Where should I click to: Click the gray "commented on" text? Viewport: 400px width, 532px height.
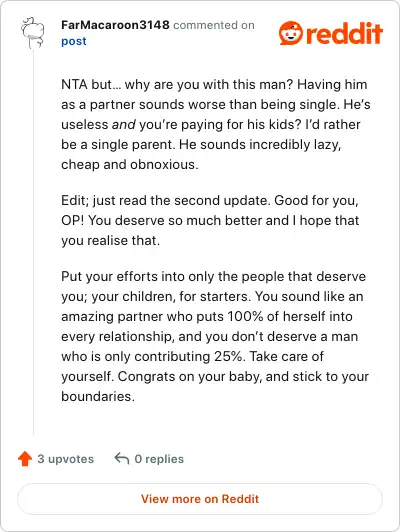click(x=214, y=25)
